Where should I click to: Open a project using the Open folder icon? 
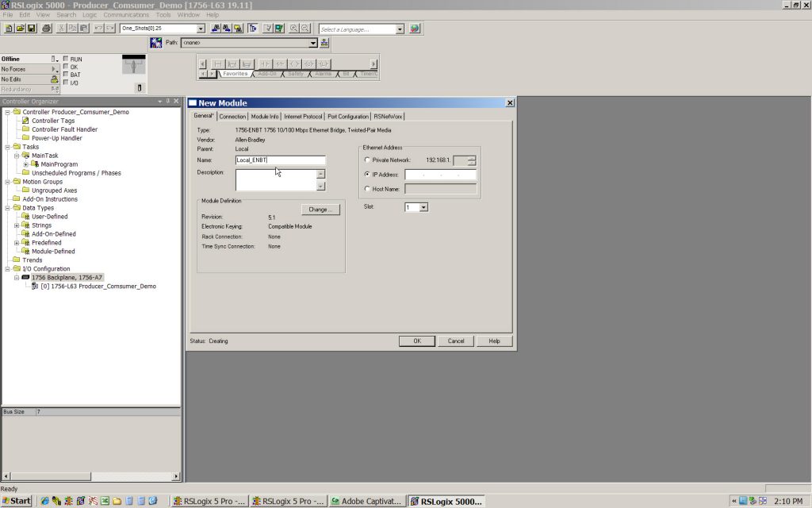[x=20, y=29]
